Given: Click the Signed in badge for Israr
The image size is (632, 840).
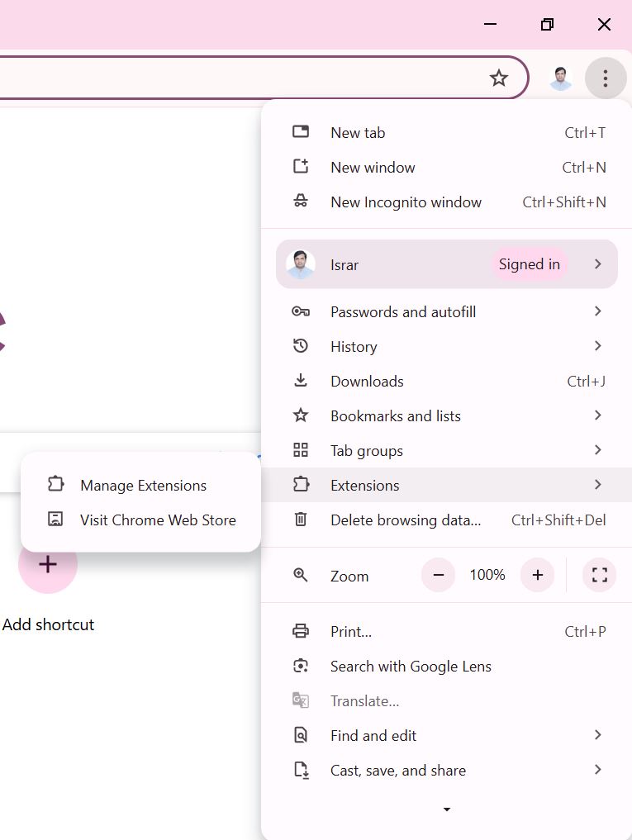Looking at the screenshot, I should tap(529, 264).
